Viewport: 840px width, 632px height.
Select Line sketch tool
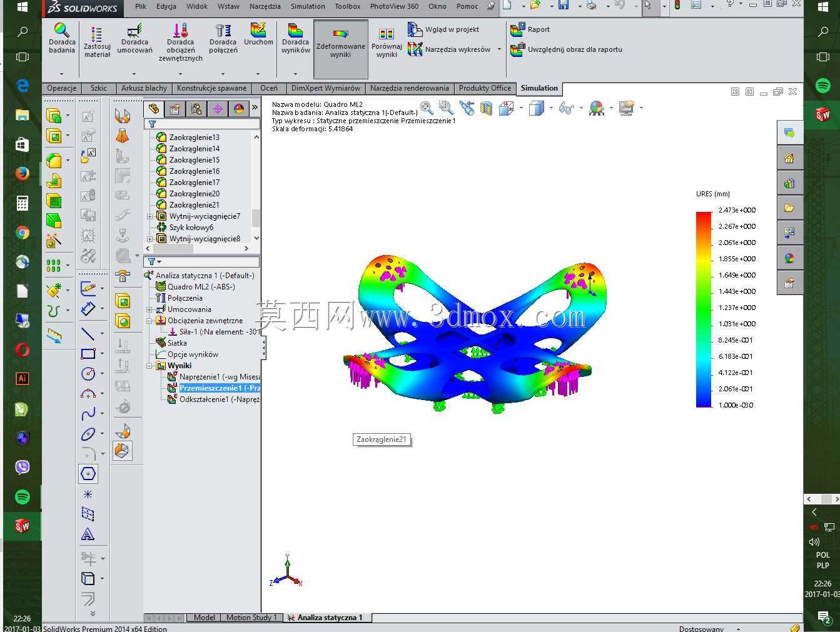point(88,334)
